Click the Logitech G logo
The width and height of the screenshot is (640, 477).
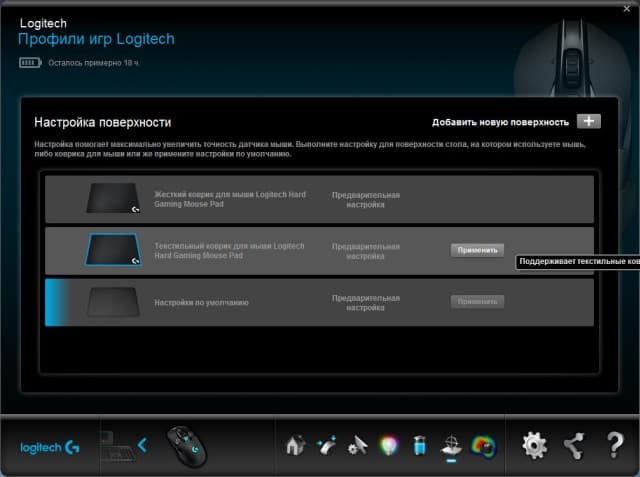[50, 448]
